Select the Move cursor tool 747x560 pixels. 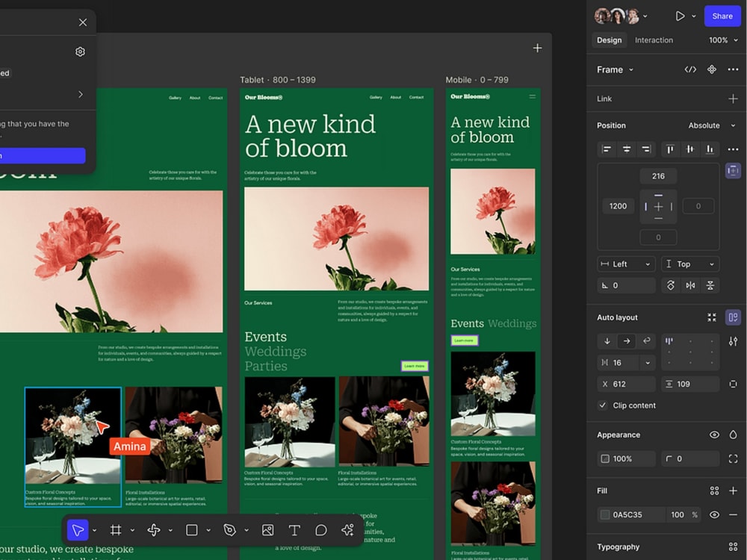click(78, 530)
